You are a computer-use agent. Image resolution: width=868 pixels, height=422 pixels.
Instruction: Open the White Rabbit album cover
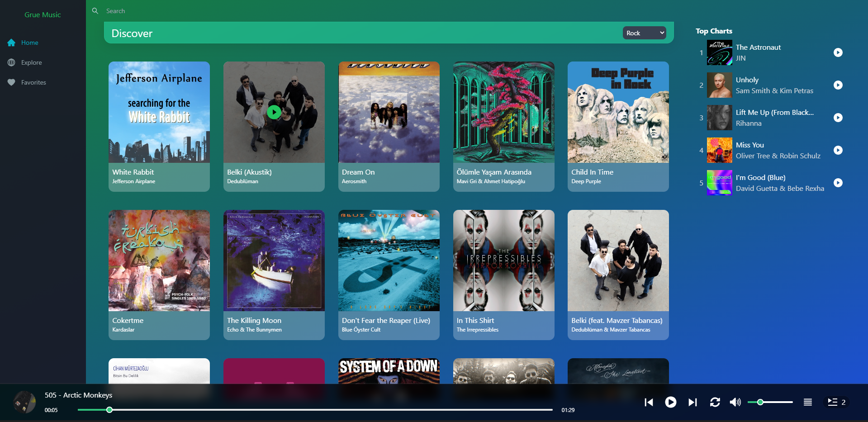click(x=159, y=112)
